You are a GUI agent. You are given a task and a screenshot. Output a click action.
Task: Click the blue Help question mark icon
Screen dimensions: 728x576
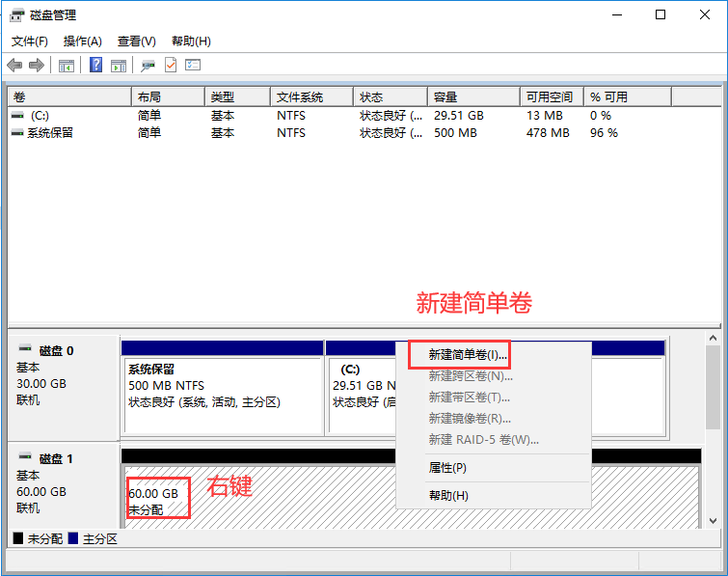point(95,65)
